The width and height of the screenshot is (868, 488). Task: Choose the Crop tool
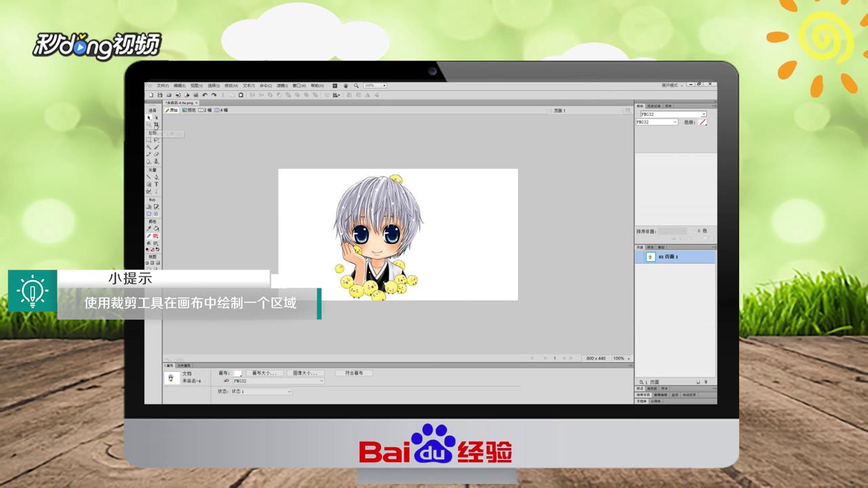(157, 125)
